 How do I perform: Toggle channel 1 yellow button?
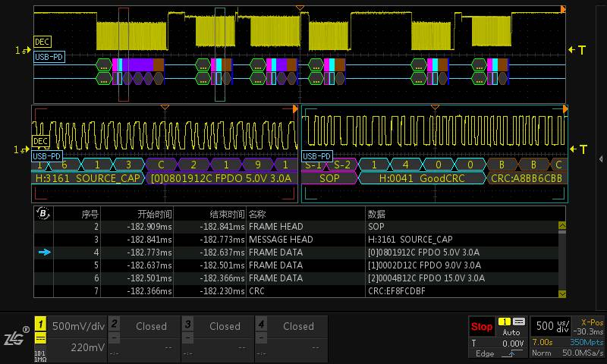(x=41, y=324)
